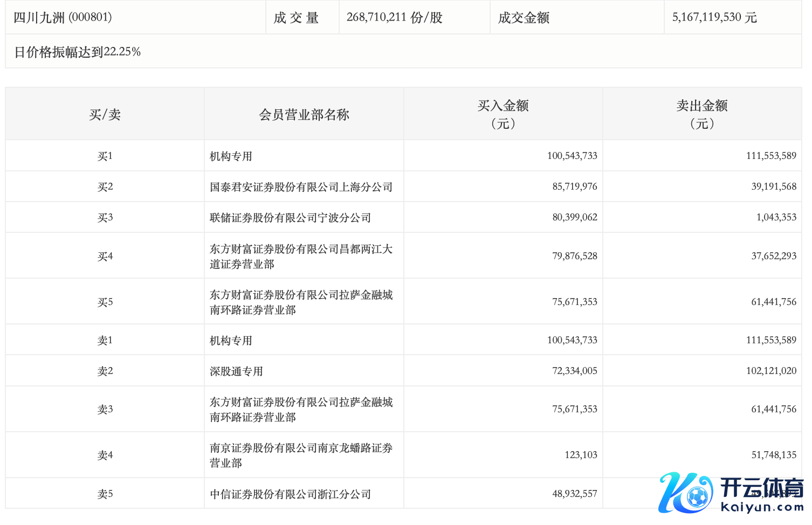Click the 成交金额 label cell
This screenshot has width=812, height=525.
(x=524, y=18)
